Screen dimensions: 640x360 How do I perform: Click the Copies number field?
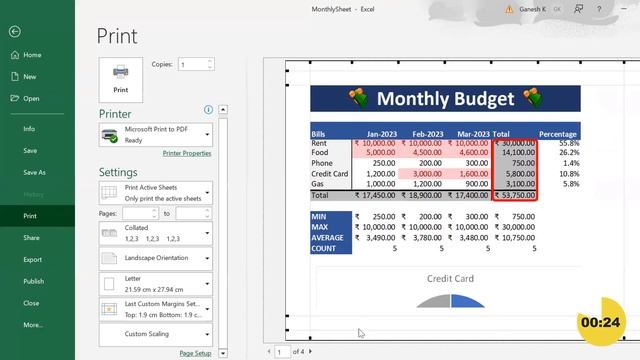pyautogui.click(x=193, y=64)
